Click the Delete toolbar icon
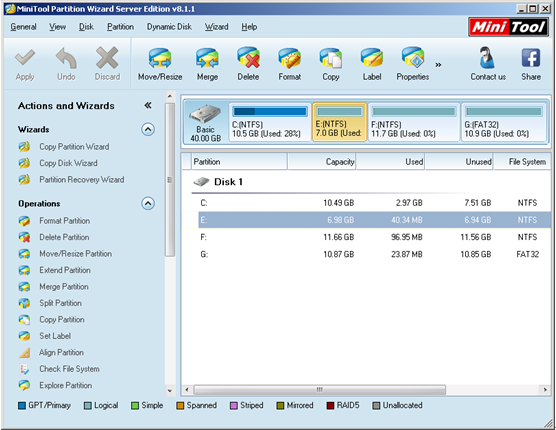The height and width of the screenshot is (430, 556). 248,57
